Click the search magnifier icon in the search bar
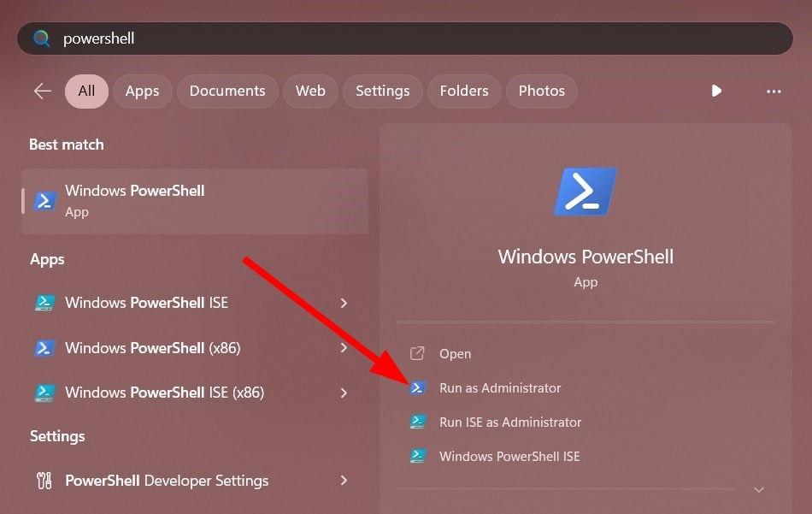812x514 pixels. (x=41, y=38)
